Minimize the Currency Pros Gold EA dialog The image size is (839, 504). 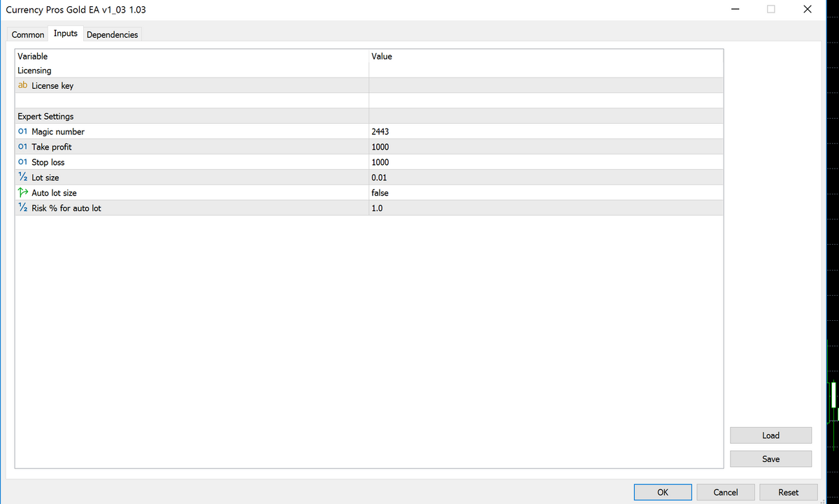coord(735,10)
